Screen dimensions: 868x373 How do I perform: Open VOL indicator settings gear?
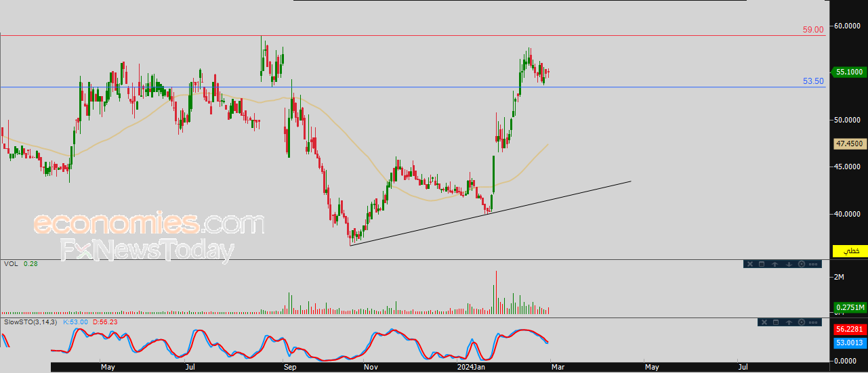[802, 264]
